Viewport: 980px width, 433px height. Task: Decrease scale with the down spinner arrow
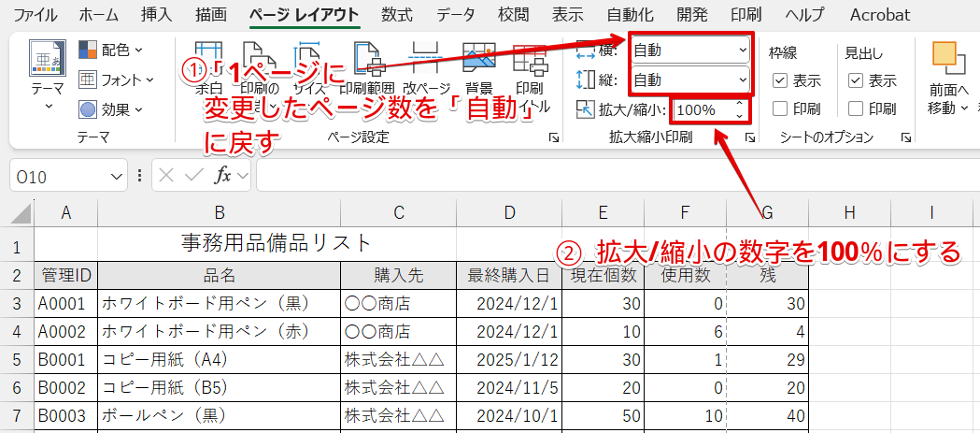pos(740,116)
